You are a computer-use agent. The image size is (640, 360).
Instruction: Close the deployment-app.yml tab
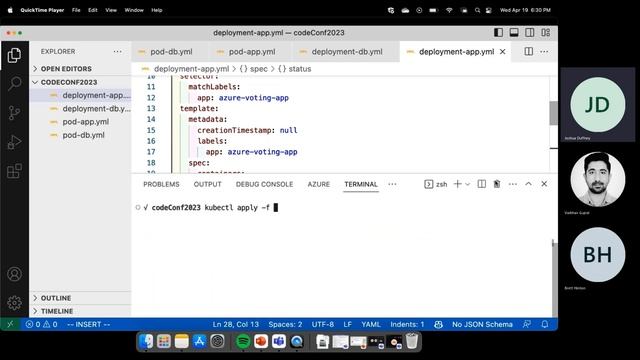point(503,51)
